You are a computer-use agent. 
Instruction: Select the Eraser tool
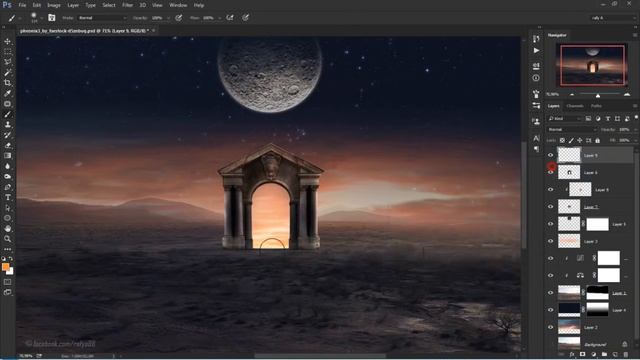point(7,145)
